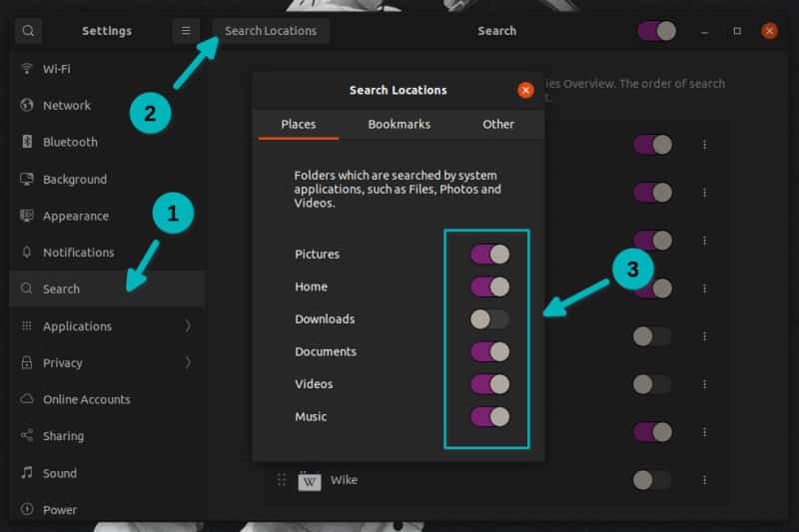Open Online Accounts cloud icon
Viewport: 799px width, 532px height.
tap(26, 399)
